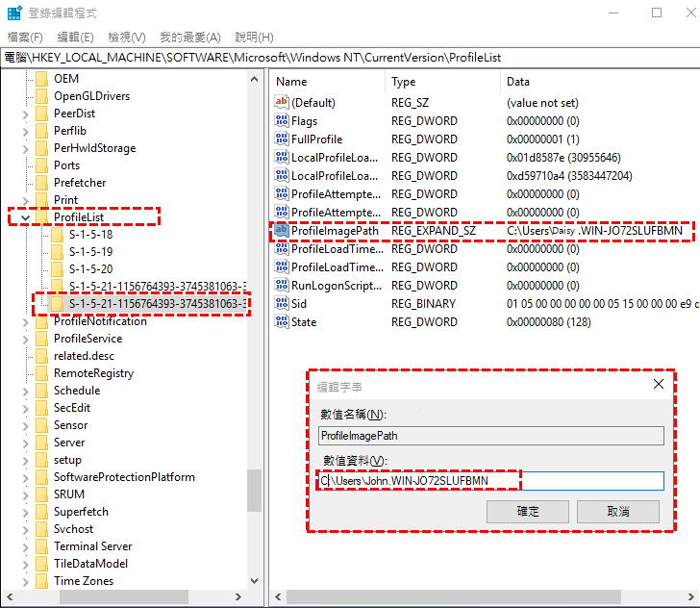Open the 檔案(F) menu
The height and width of the screenshot is (608, 700).
click(25, 38)
